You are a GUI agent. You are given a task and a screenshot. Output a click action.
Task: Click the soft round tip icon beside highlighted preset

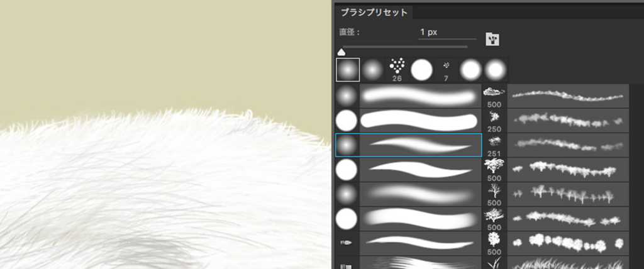tap(347, 145)
